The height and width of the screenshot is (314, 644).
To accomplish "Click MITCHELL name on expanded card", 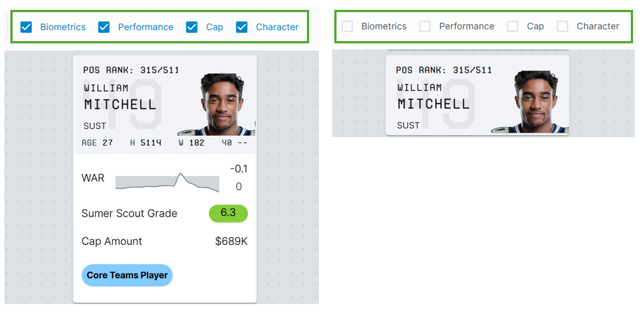I will pos(121,104).
